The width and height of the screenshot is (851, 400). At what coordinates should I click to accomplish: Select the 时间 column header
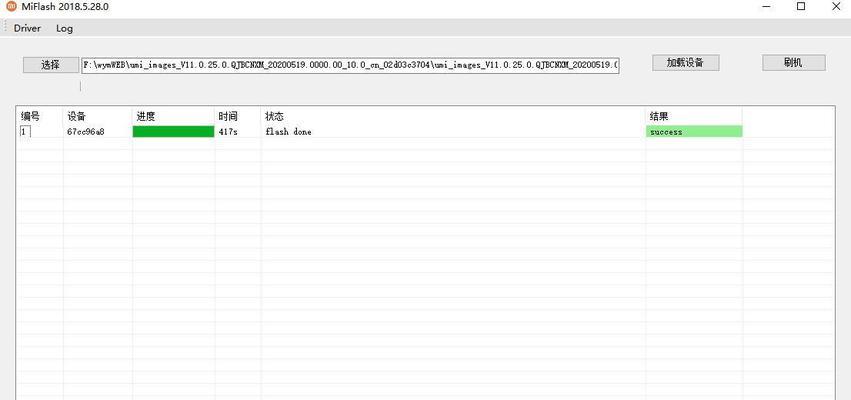point(238,116)
